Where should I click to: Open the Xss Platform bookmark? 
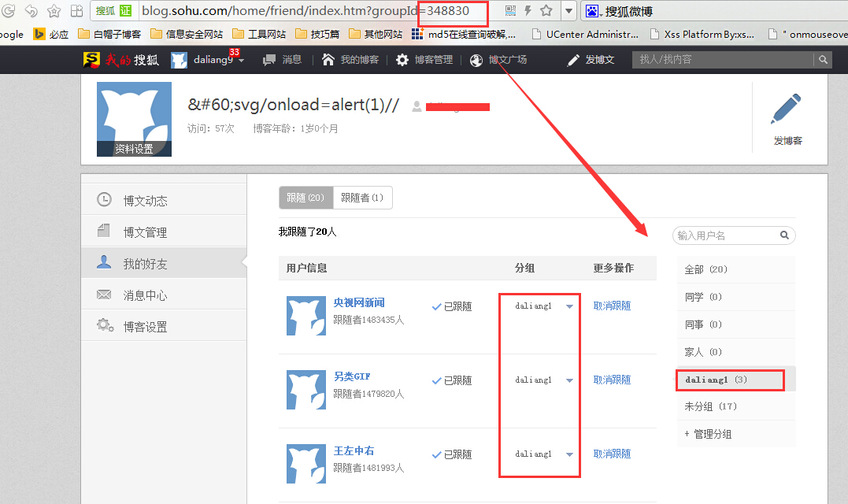[702, 34]
